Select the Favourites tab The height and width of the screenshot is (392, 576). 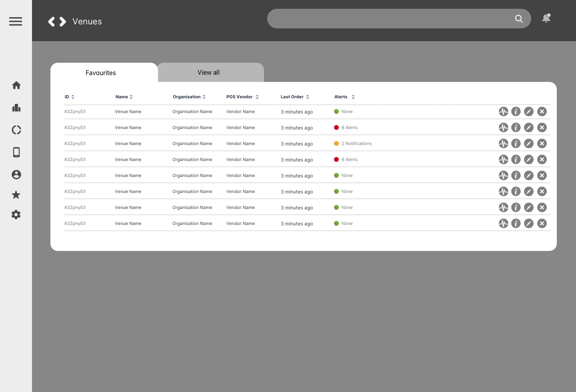(x=101, y=73)
